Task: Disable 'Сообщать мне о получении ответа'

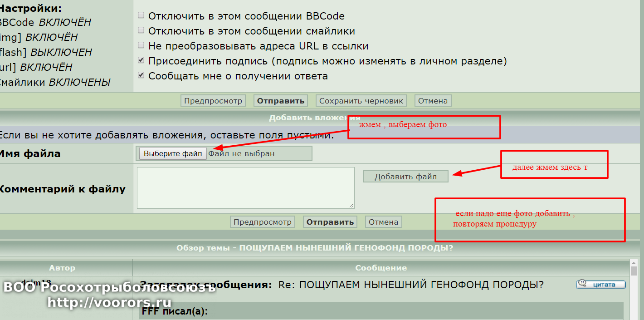Action: click(x=141, y=76)
